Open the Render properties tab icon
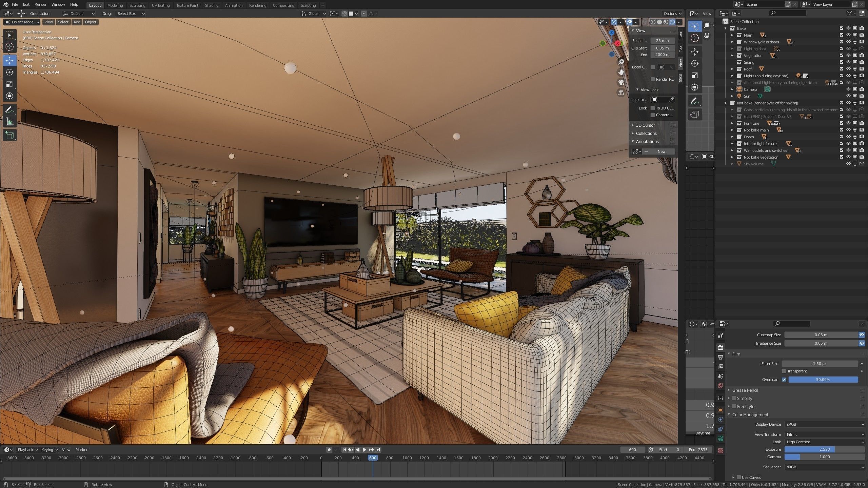 click(721, 347)
